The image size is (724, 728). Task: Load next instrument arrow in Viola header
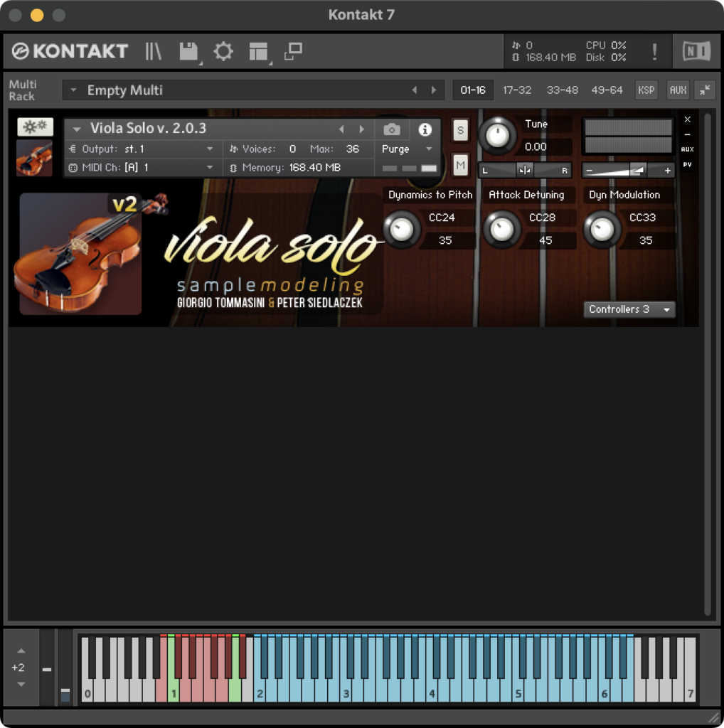pyautogui.click(x=362, y=129)
